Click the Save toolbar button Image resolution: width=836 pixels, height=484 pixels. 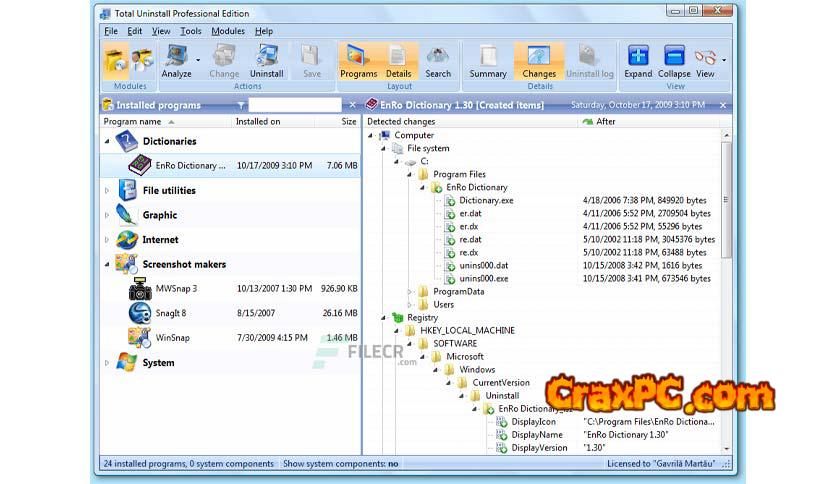pos(312,61)
